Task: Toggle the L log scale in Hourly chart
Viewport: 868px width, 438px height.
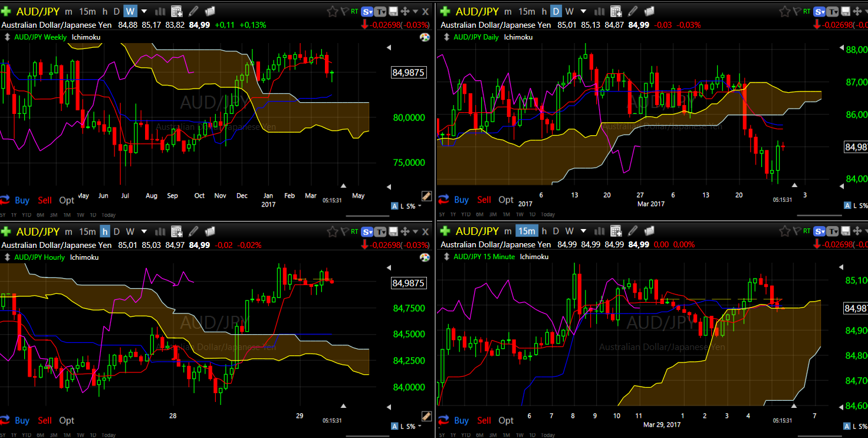Action: [403, 426]
